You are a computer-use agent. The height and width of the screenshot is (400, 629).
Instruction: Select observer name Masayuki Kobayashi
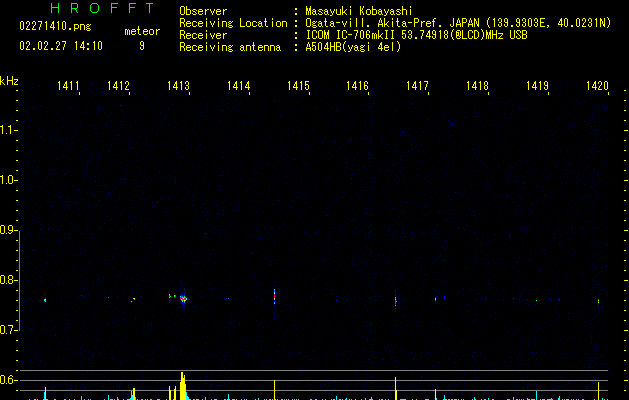(x=359, y=11)
